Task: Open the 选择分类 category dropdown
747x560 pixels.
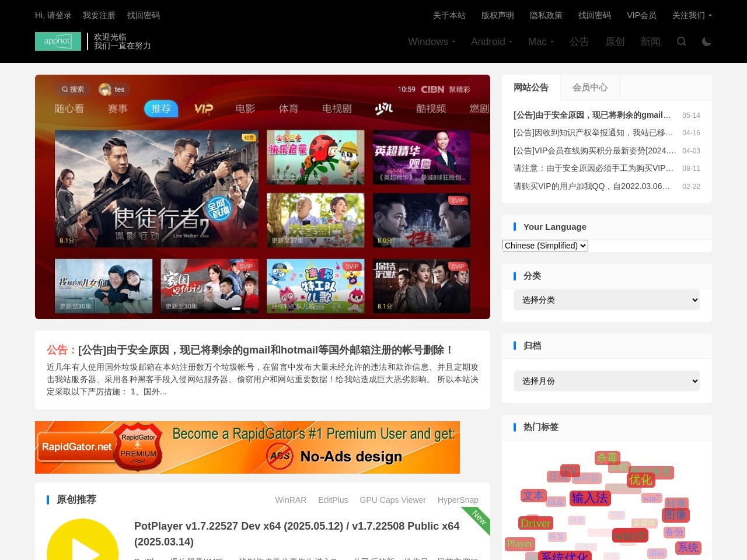Action: 607,300
